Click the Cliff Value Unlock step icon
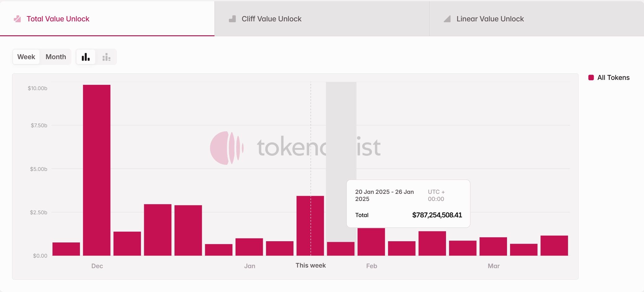 tap(232, 19)
